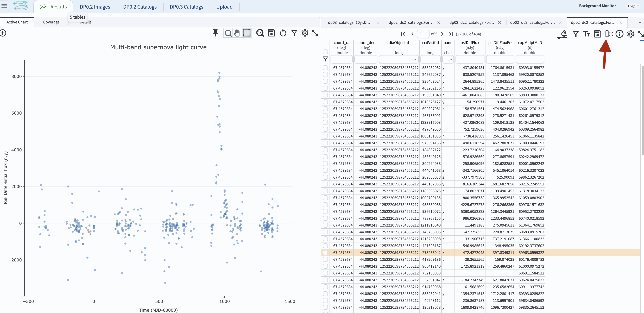
Task: Click the Logout link
Action: point(633,6)
